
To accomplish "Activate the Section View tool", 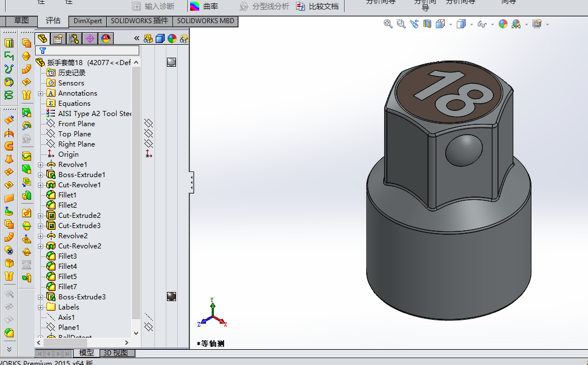I will pos(427,24).
